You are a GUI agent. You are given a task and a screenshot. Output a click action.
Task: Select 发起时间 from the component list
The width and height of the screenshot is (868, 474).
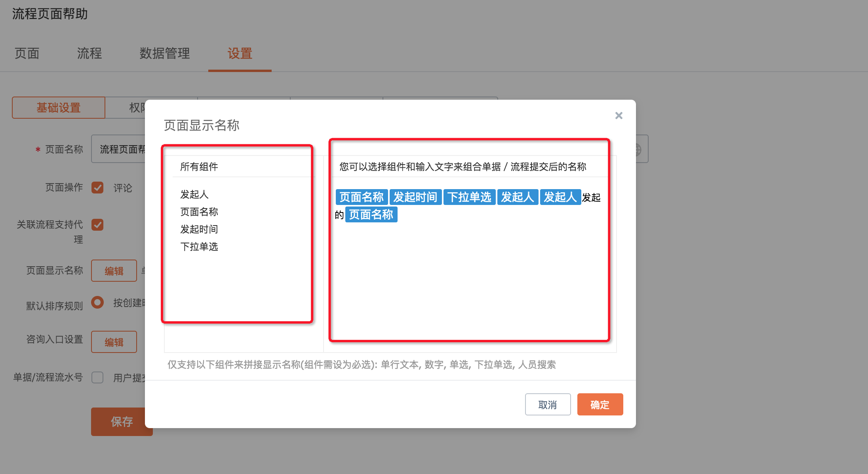[x=199, y=229]
